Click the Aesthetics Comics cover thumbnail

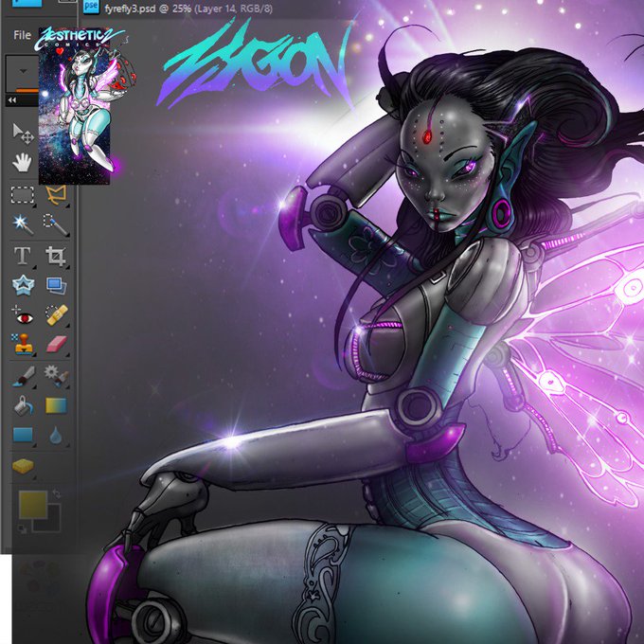pyautogui.click(x=75, y=108)
